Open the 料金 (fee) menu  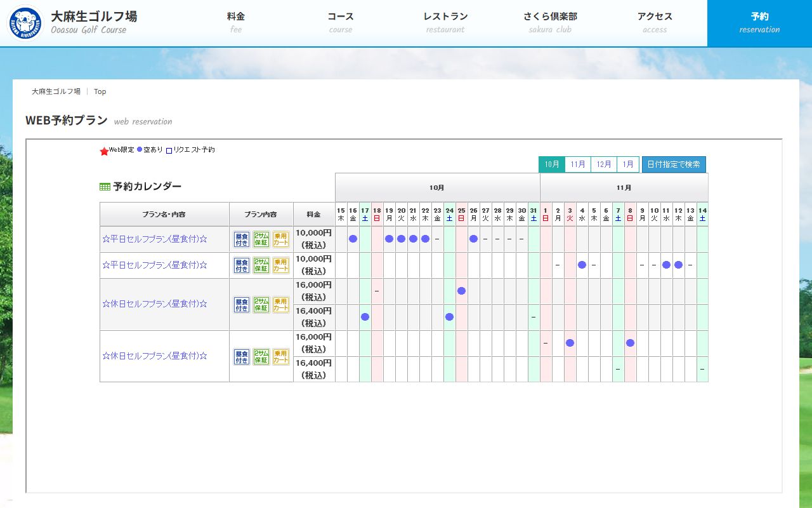pyautogui.click(x=236, y=23)
